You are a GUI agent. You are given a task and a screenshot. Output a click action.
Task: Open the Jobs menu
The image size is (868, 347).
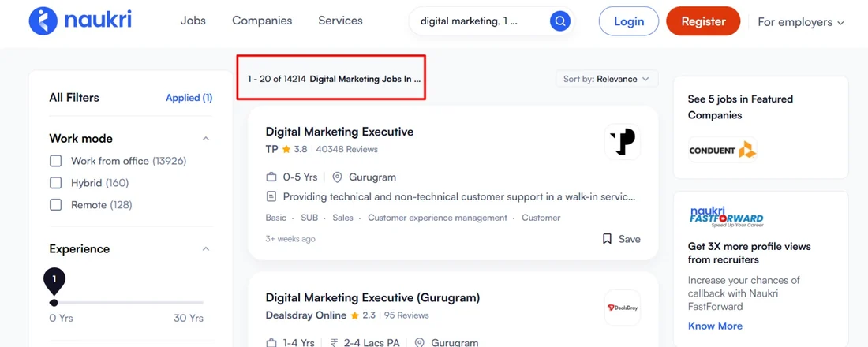(193, 21)
